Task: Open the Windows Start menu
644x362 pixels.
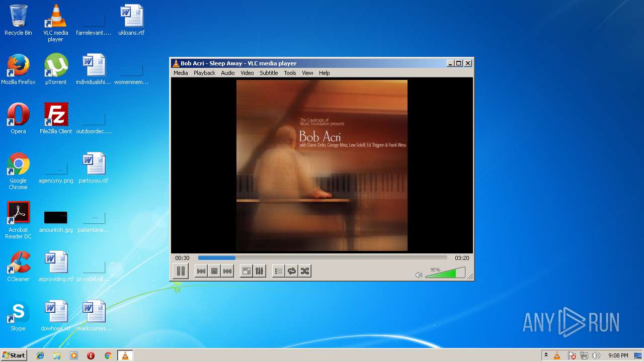Action: coord(14,355)
